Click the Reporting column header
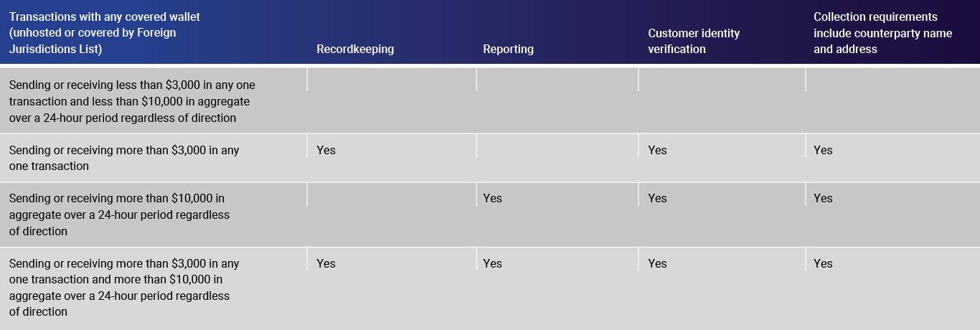Viewport: 980px width, 330px height. (508, 49)
